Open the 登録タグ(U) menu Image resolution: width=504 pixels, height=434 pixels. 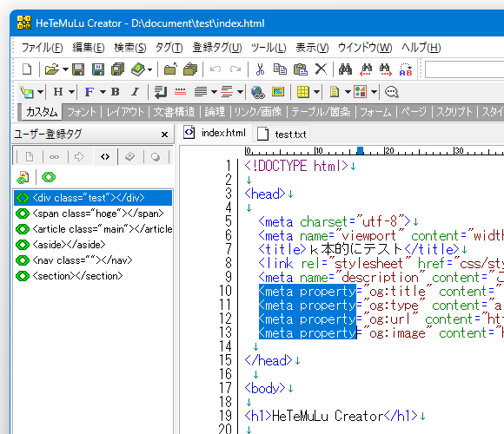[x=217, y=48]
